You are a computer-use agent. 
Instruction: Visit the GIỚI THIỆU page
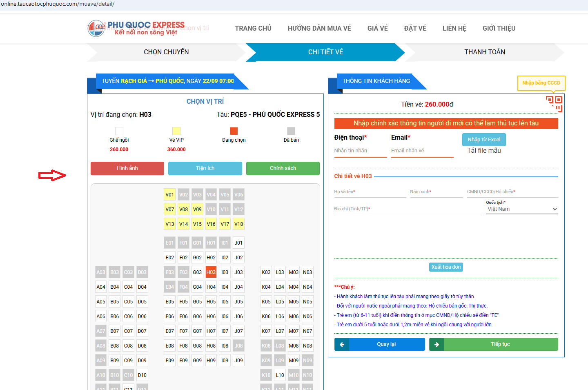coord(499,28)
